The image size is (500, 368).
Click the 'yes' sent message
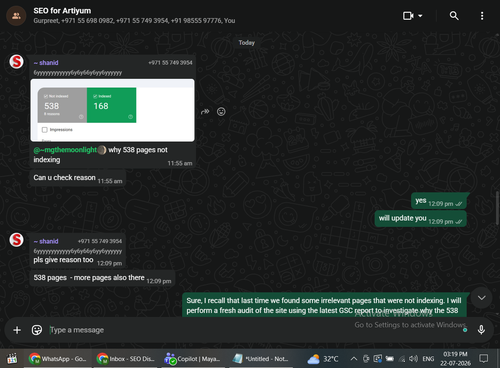(438, 201)
